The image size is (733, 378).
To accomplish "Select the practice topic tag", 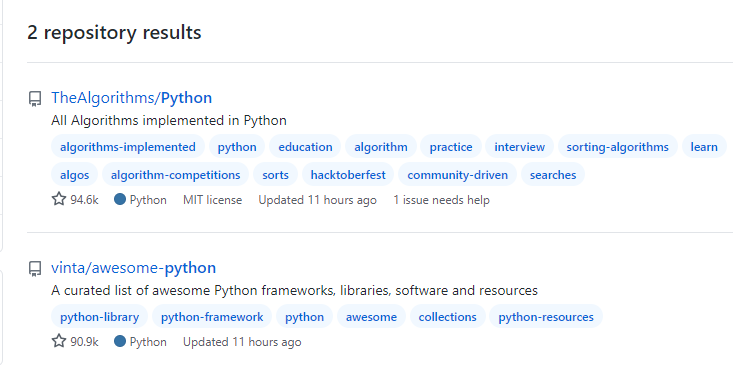I will click(x=451, y=147).
